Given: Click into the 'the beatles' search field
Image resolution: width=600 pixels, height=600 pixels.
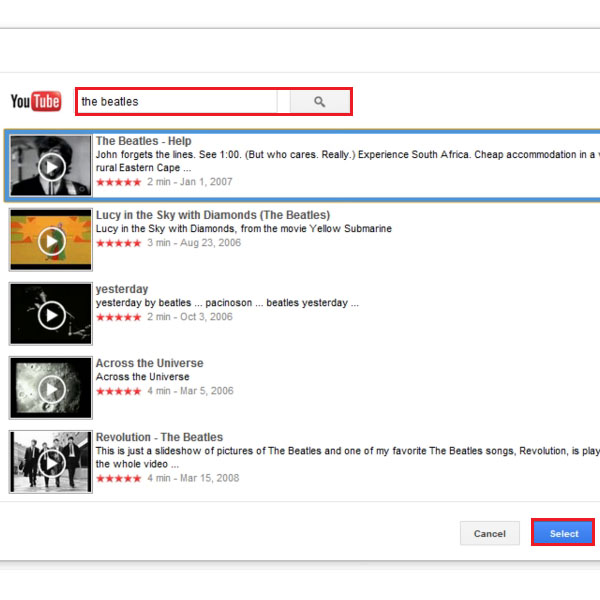Looking at the screenshot, I should 178,101.
